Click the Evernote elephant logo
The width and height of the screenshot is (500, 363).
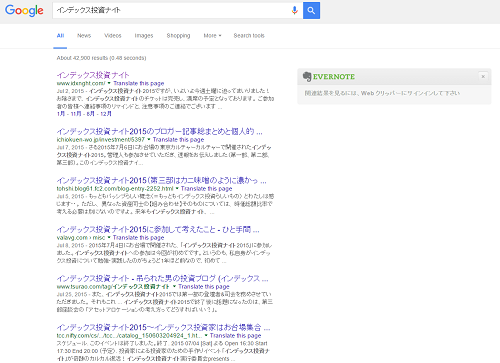click(307, 77)
